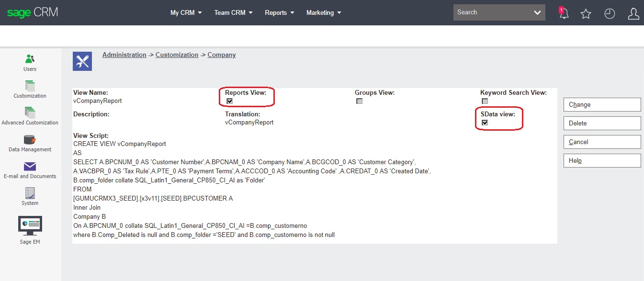The width and height of the screenshot is (644, 281).
Task: Click the recent history clock icon
Action: (610, 13)
